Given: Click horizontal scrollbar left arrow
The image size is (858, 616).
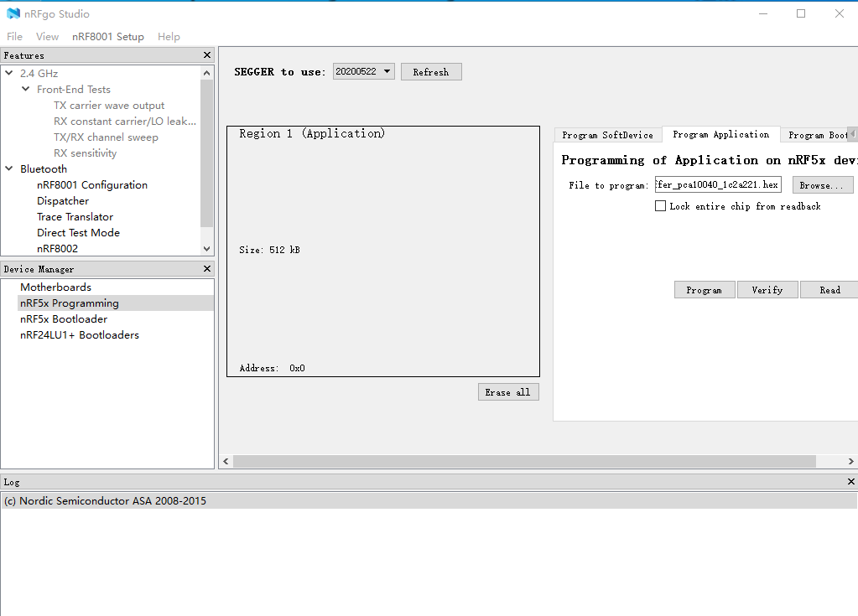Looking at the screenshot, I should 226,461.
